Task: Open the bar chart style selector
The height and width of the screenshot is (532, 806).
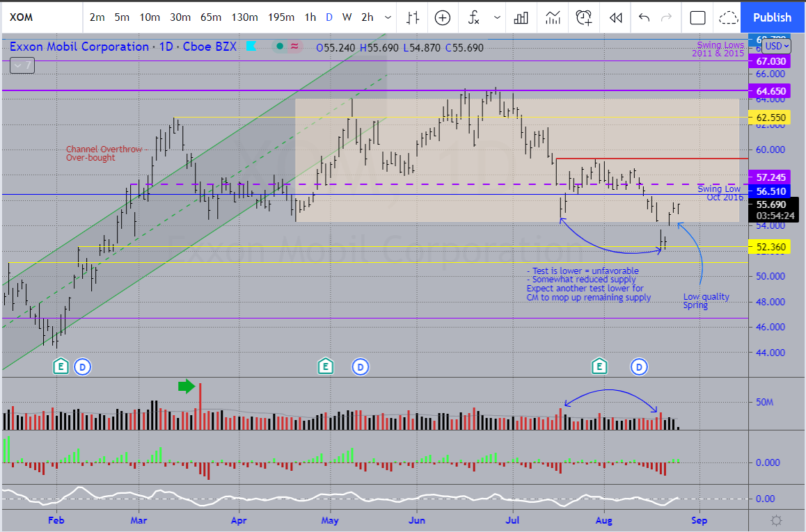Action: click(413, 17)
